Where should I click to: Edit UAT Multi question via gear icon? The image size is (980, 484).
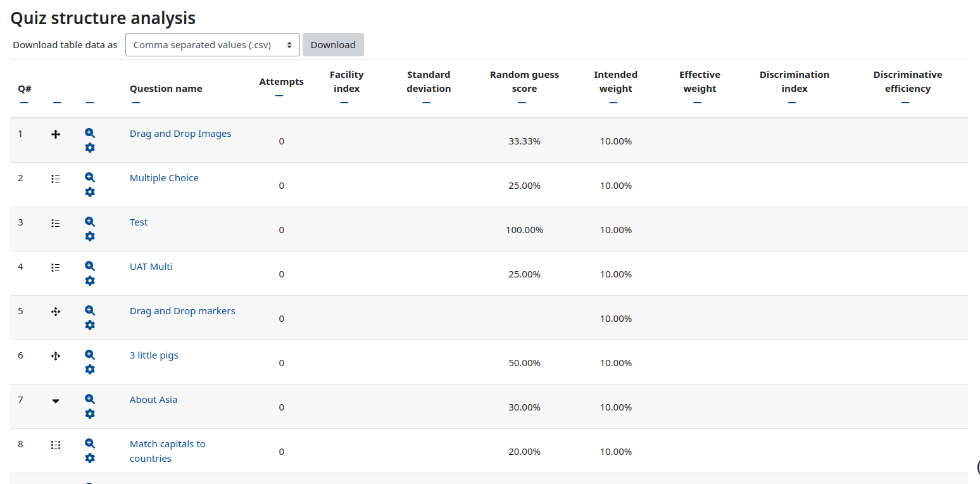90,281
